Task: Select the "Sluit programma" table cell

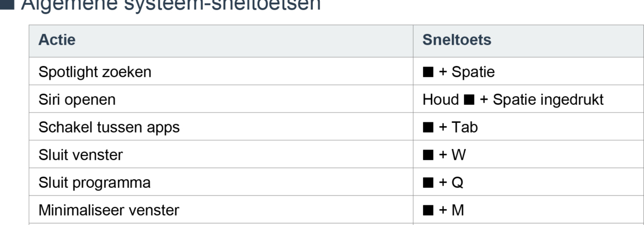Action: [x=94, y=183]
